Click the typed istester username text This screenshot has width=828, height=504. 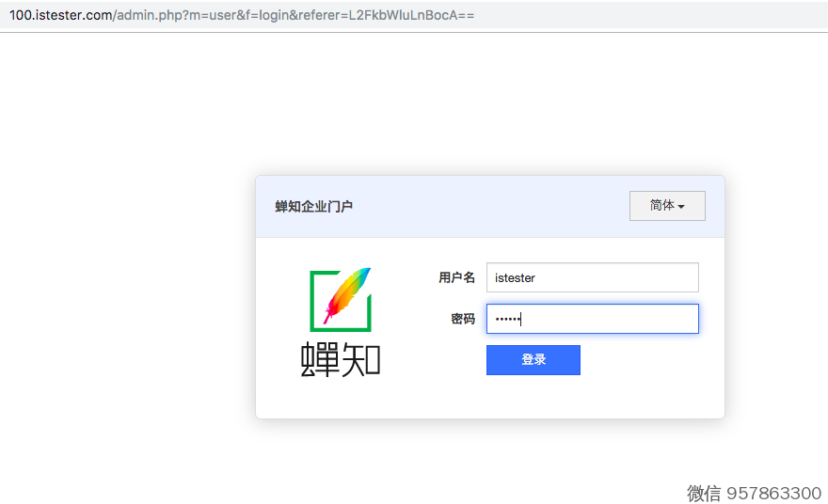(x=515, y=277)
